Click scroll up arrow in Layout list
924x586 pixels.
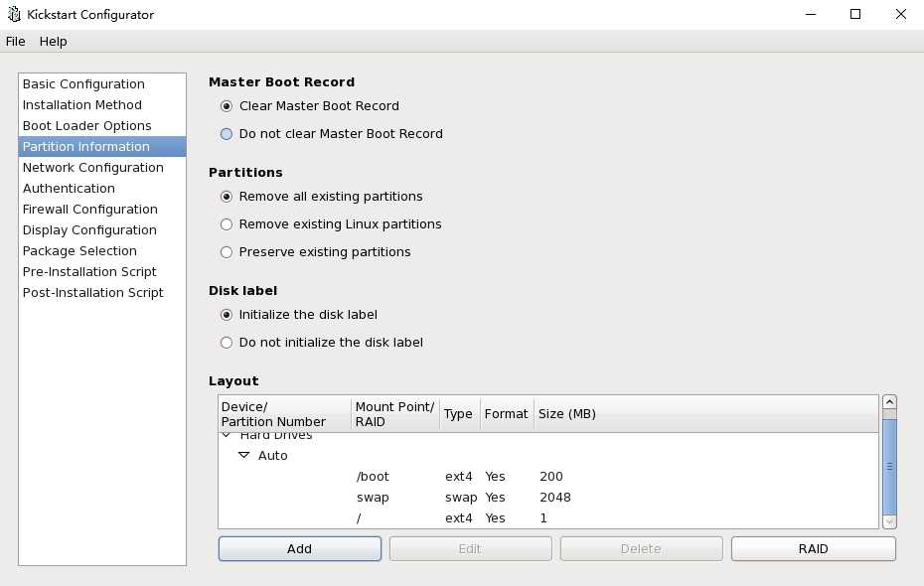(889, 403)
